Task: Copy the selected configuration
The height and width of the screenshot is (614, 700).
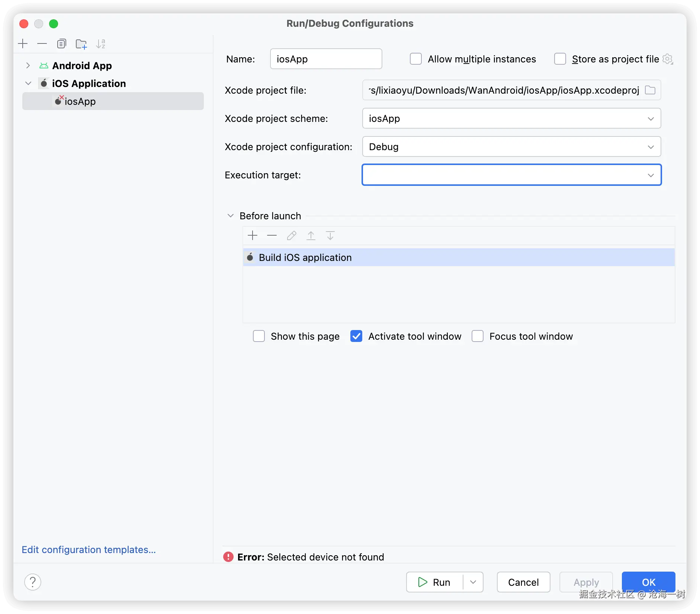Action: point(61,44)
